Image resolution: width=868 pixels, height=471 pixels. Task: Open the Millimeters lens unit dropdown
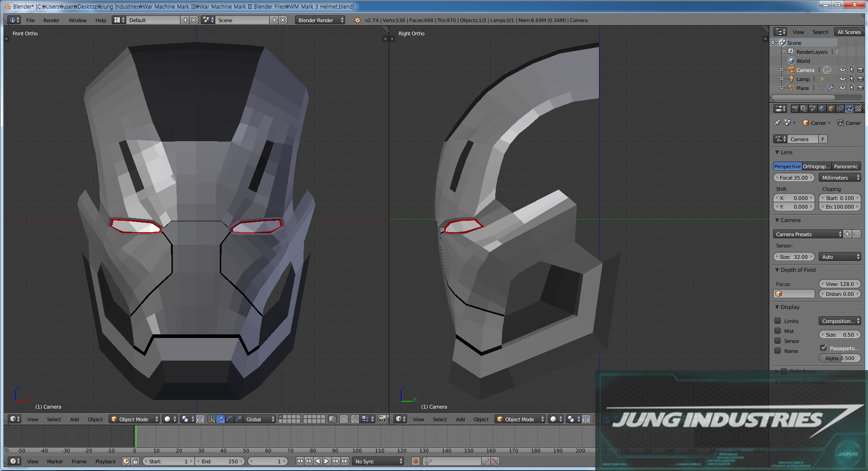point(840,178)
